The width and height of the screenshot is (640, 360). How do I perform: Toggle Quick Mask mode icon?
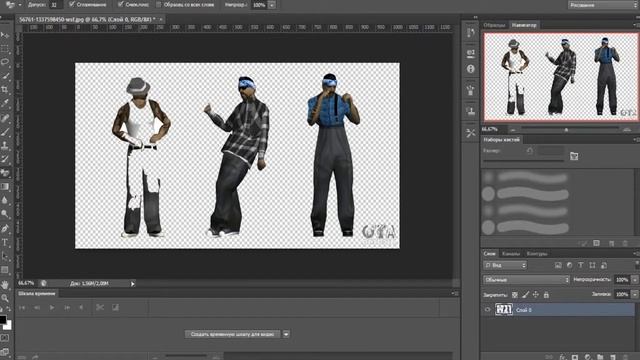click(4, 338)
